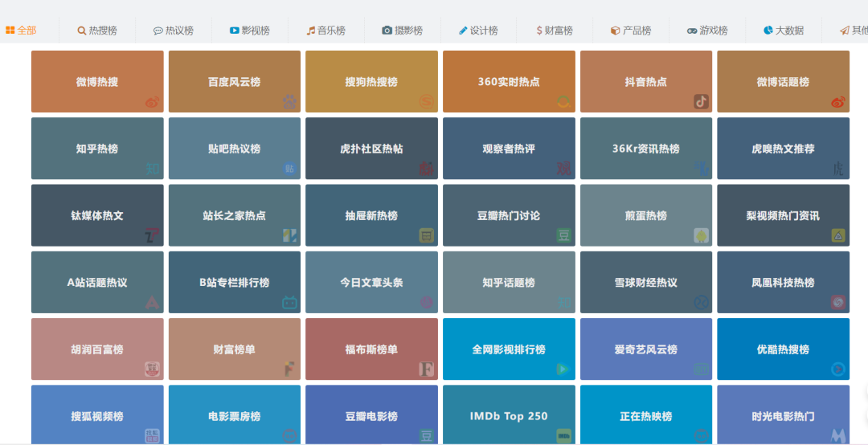Click the A icon on A站话题热议 card
Screen dimensions: 868x445
click(x=152, y=303)
